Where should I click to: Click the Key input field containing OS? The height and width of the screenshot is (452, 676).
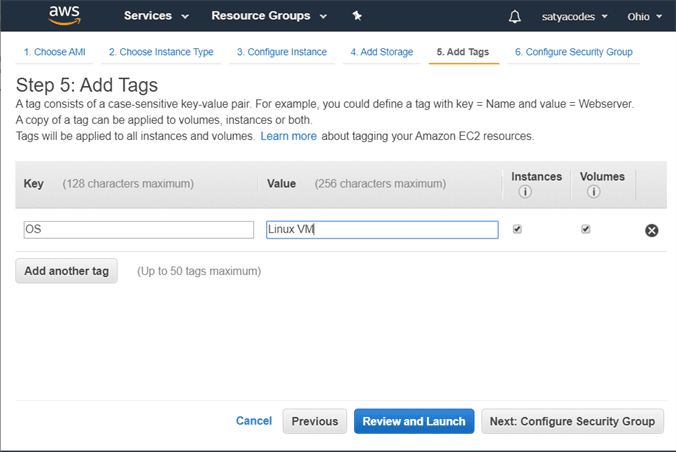pos(138,230)
